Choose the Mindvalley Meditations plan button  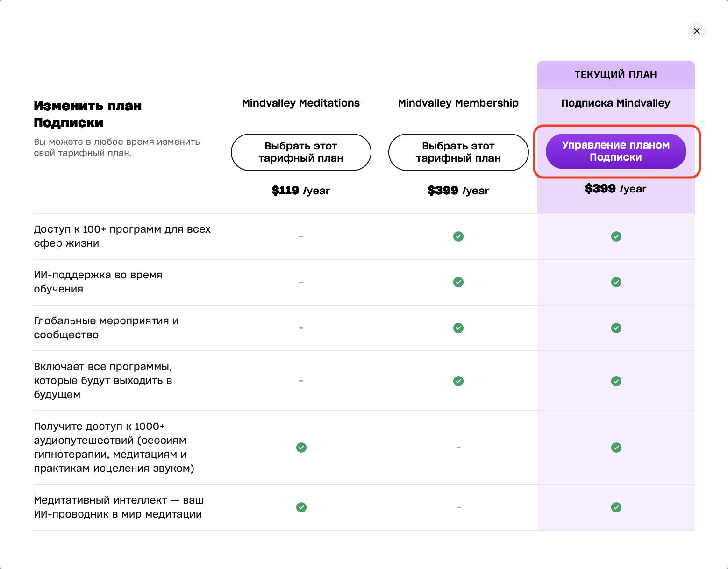click(301, 152)
